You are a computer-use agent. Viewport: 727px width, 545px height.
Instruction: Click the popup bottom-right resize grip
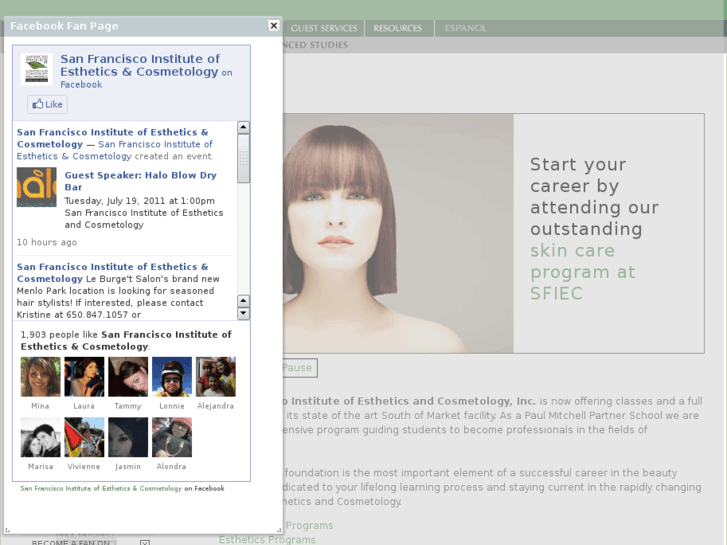coord(279,530)
